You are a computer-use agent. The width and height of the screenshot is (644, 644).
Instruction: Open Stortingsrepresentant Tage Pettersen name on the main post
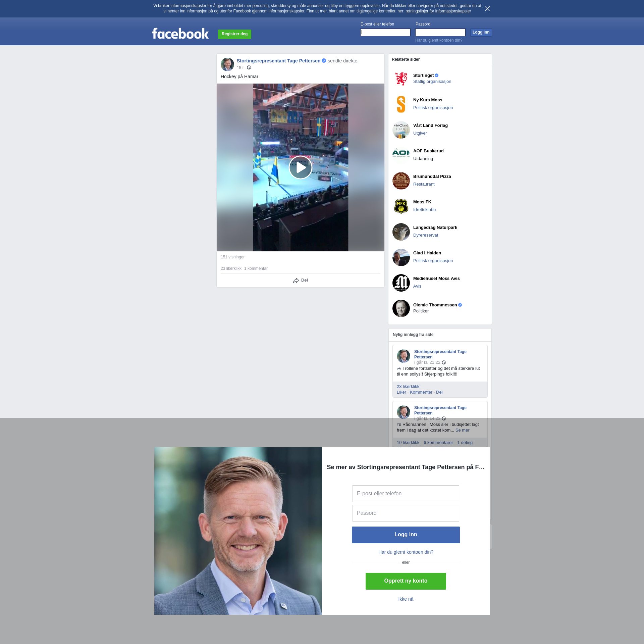point(278,61)
